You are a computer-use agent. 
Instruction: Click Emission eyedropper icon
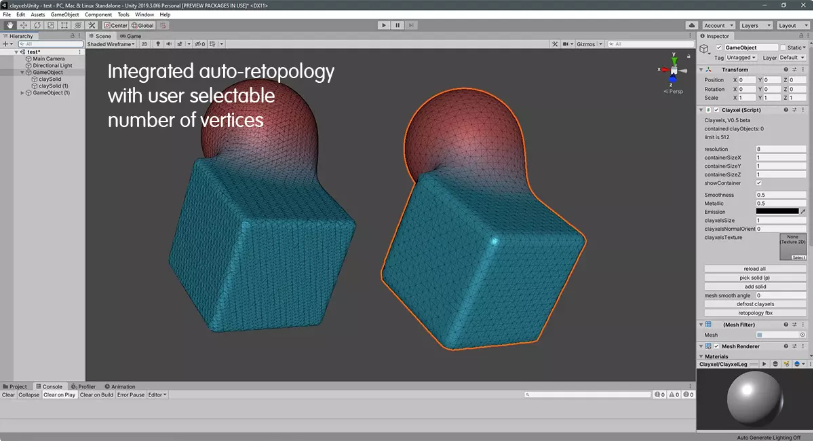click(803, 211)
